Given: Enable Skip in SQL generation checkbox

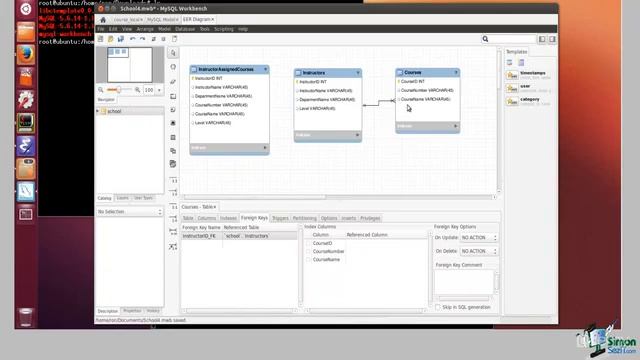Looking at the screenshot, I should [438, 307].
